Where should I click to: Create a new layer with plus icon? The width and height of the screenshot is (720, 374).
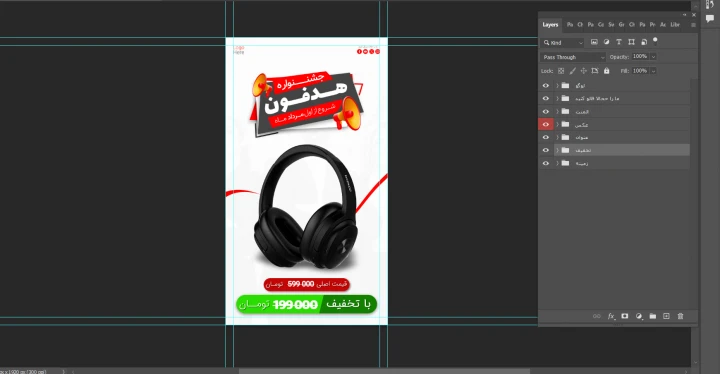click(x=666, y=316)
